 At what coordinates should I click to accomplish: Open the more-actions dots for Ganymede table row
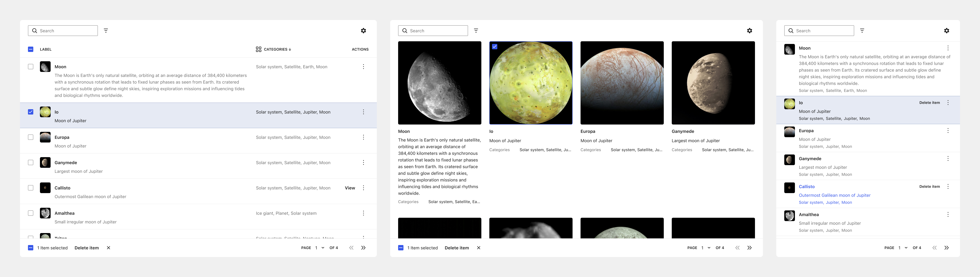[x=363, y=162]
